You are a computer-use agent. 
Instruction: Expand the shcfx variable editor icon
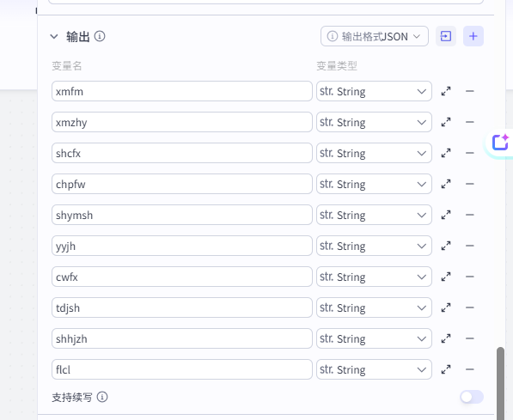click(446, 153)
